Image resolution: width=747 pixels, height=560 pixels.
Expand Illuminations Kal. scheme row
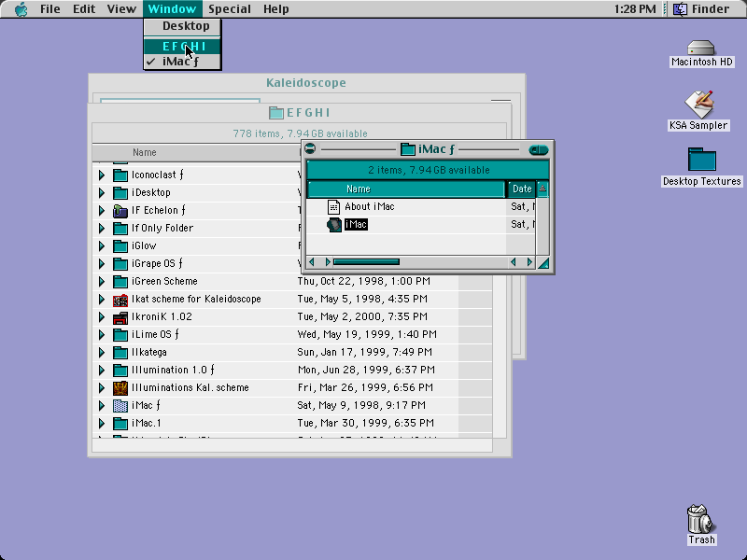pos(102,388)
